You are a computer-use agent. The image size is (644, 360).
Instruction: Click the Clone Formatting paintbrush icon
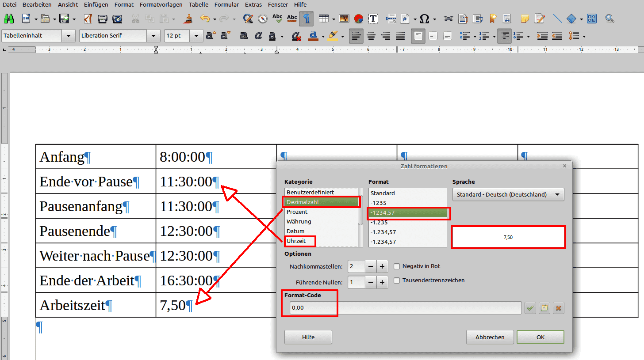(189, 19)
